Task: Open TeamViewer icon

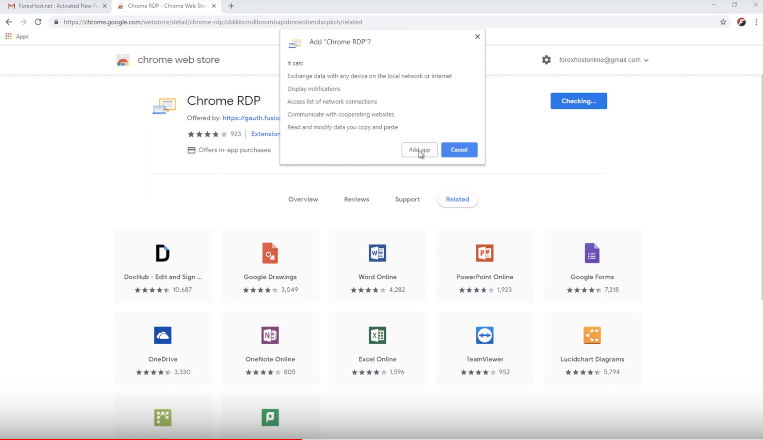Action: click(485, 335)
